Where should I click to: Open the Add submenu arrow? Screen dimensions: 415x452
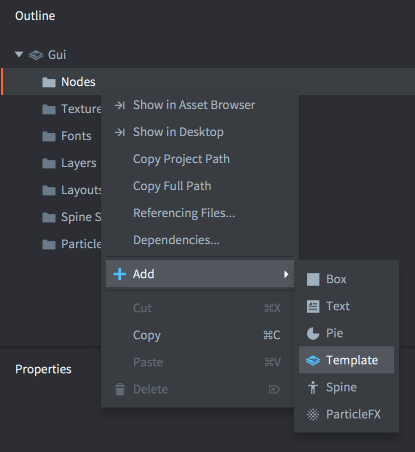(286, 274)
